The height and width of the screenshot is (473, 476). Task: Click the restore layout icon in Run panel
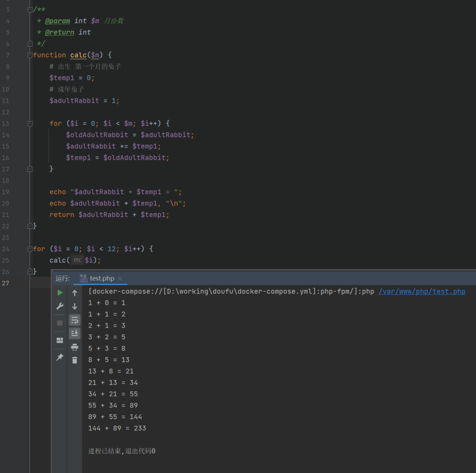(60, 340)
